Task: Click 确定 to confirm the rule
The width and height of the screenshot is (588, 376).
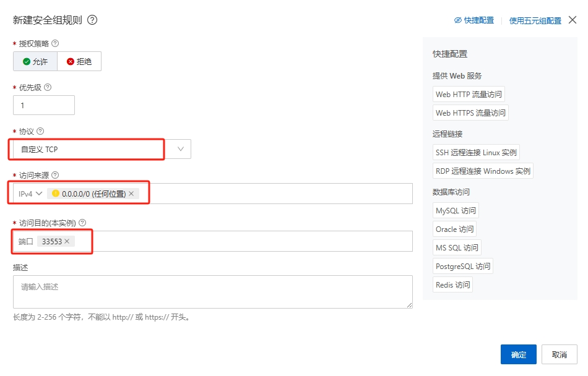Action: (x=518, y=354)
